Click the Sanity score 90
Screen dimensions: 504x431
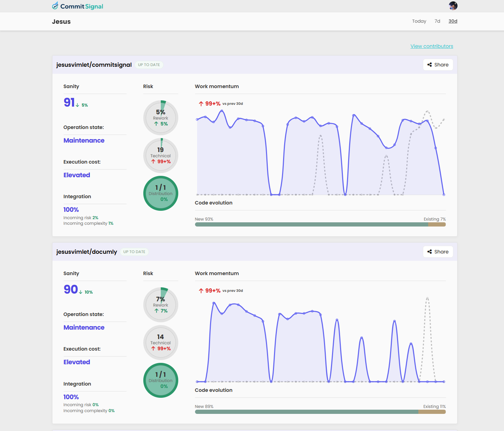pyautogui.click(x=71, y=289)
